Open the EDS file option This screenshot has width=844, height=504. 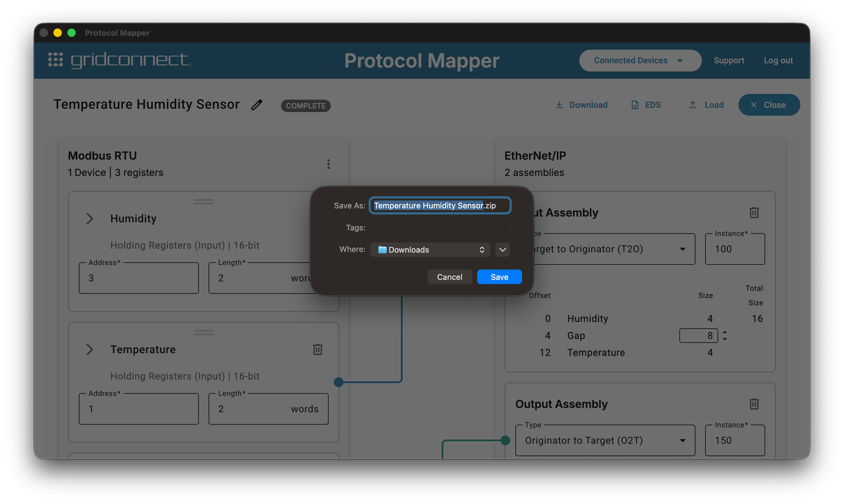coord(646,105)
